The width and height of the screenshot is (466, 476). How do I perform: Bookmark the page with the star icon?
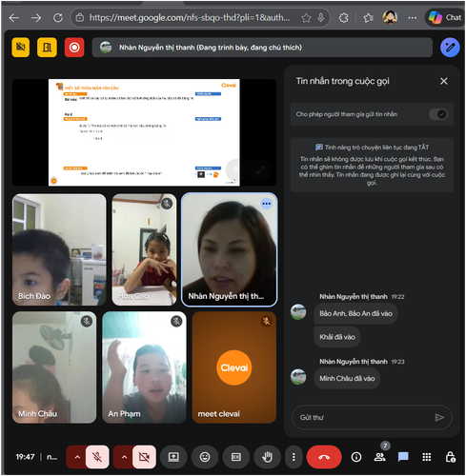306,18
